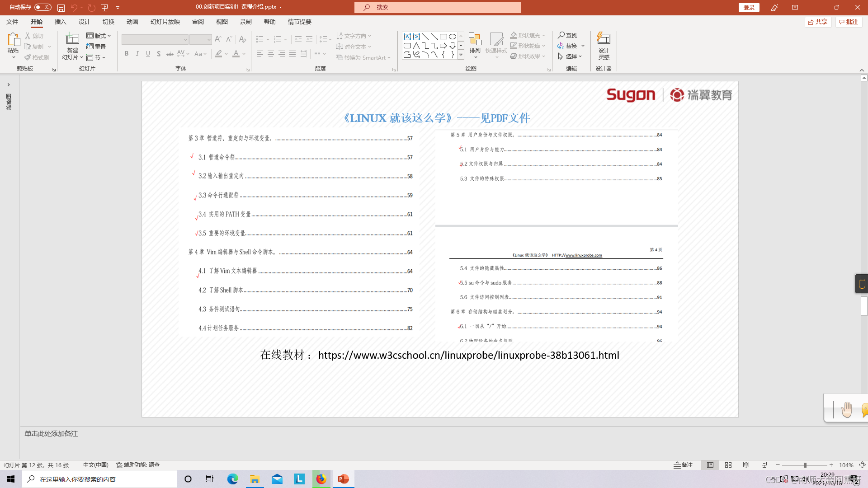Click the Login (登录) button

pyautogui.click(x=749, y=7)
